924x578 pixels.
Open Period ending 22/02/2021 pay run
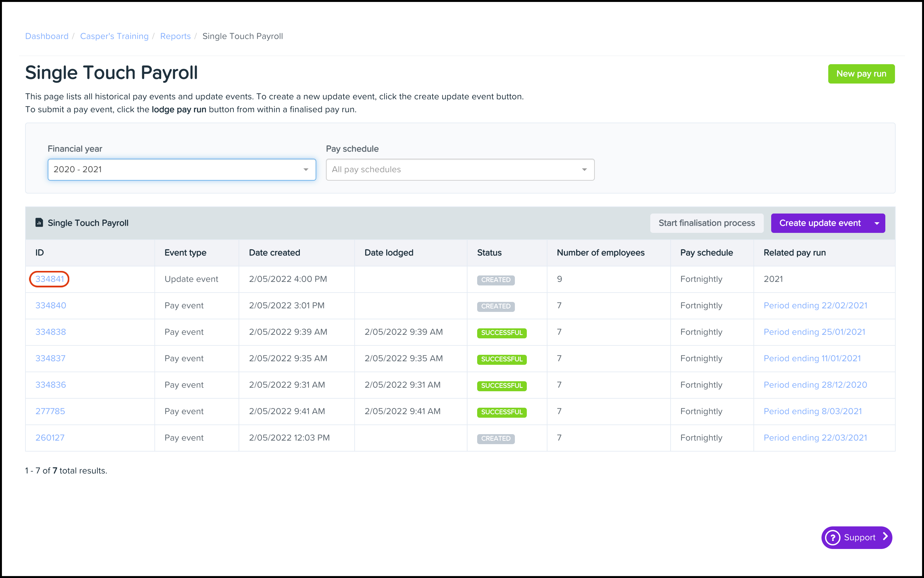[815, 305]
